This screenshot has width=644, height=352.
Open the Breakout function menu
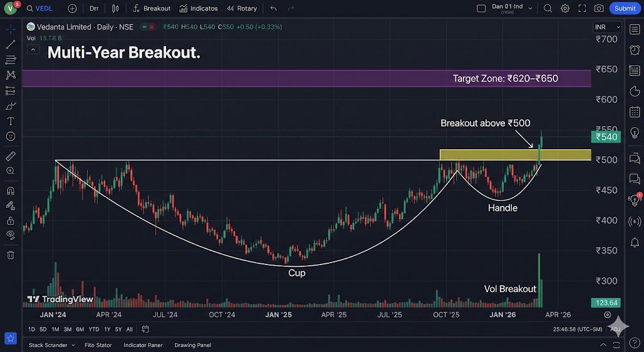click(x=152, y=8)
